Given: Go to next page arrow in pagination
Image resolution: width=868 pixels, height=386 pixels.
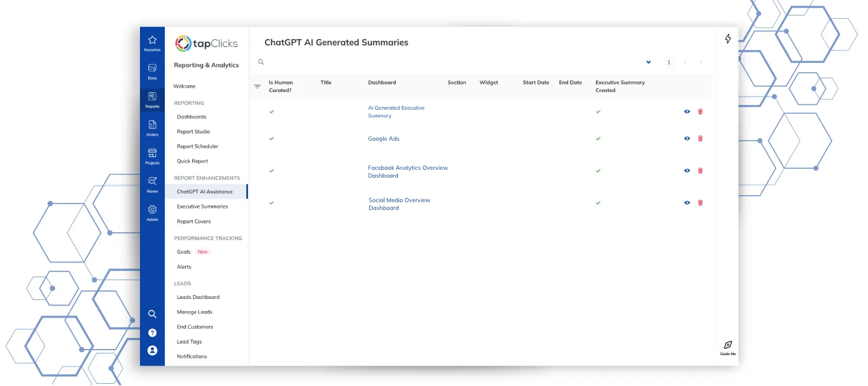Looking at the screenshot, I should pos(700,62).
